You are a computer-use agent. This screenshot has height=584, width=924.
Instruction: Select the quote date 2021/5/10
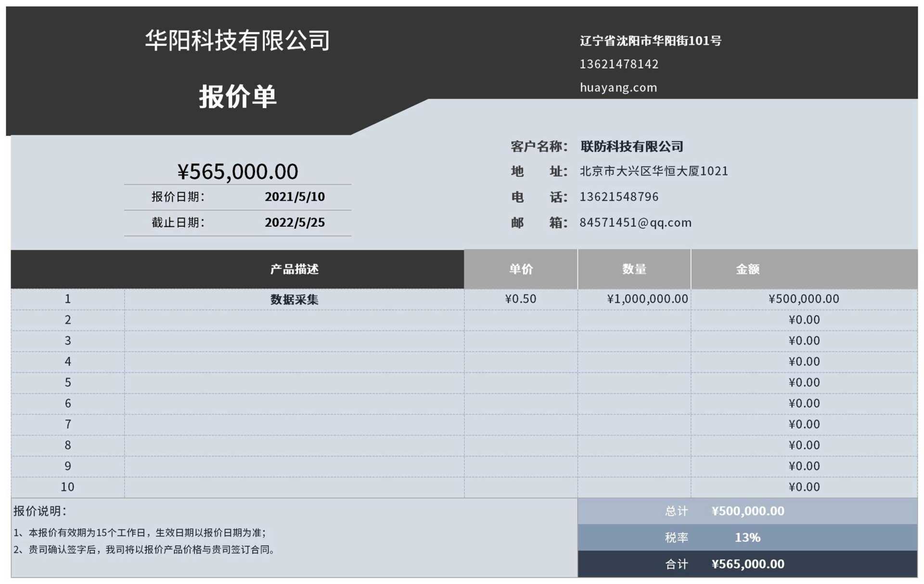click(x=295, y=197)
